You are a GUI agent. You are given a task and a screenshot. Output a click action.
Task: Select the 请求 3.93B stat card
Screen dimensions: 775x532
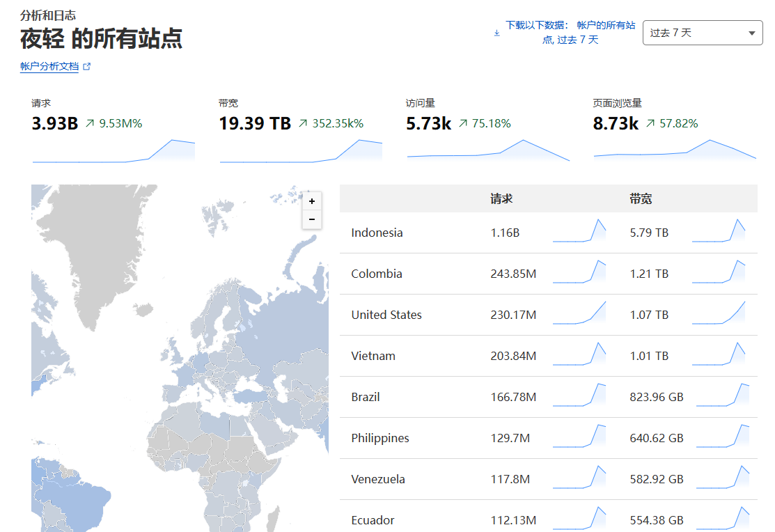pos(113,130)
